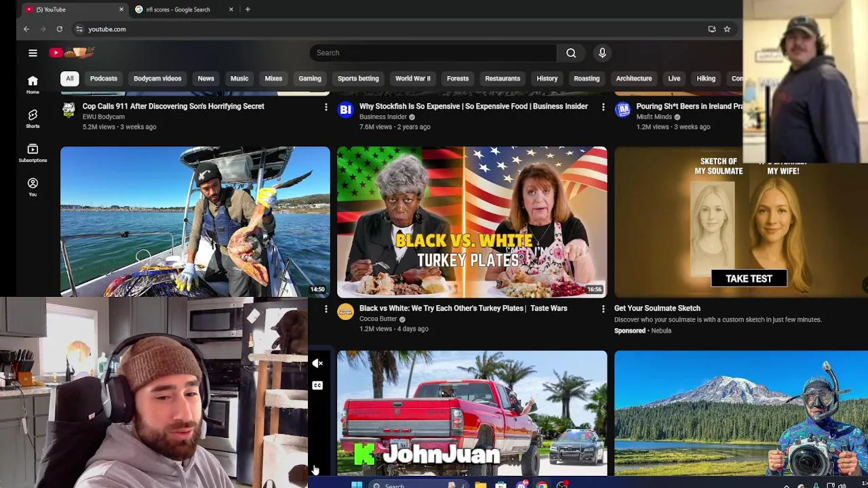Click the YouTube logo
The image size is (868, 488).
click(x=72, y=53)
